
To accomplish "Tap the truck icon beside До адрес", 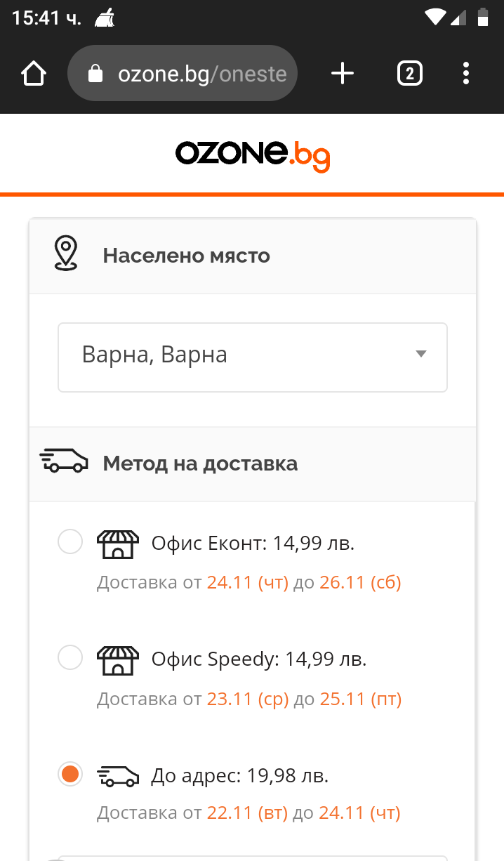I will click(118, 775).
